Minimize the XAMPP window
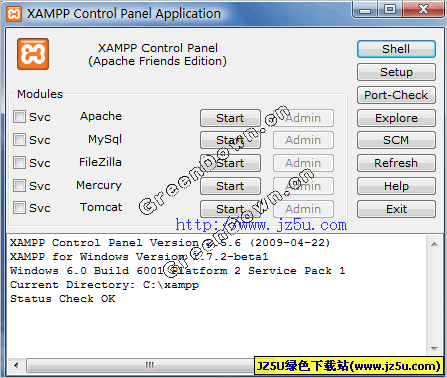Screen dimensions: 447x378 click(365, 10)
